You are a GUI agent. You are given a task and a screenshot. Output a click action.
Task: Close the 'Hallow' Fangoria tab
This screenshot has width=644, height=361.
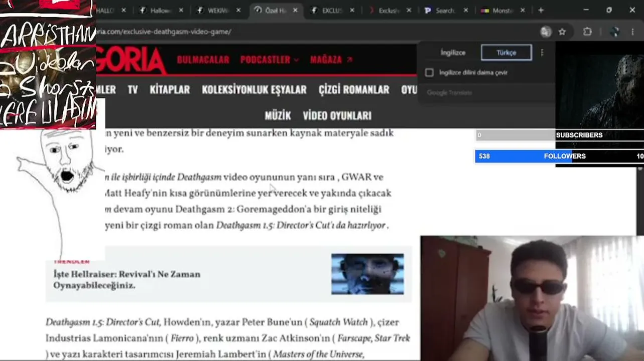coord(181,10)
